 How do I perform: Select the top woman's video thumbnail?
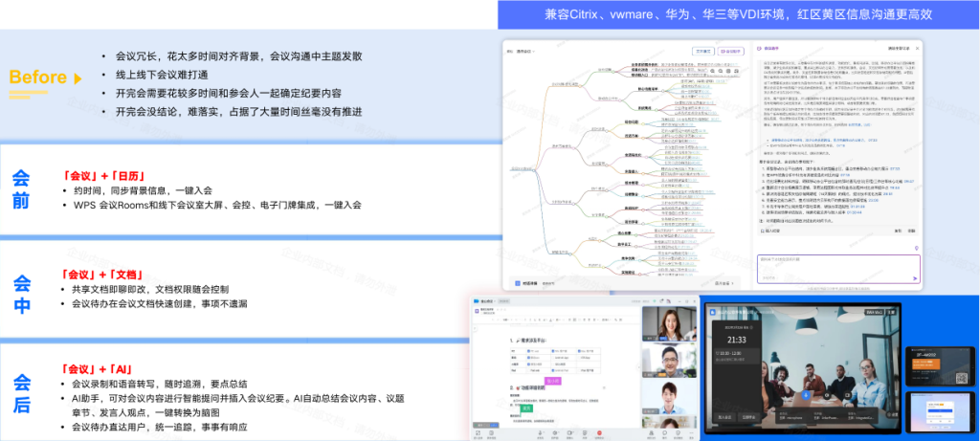(x=669, y=324)
